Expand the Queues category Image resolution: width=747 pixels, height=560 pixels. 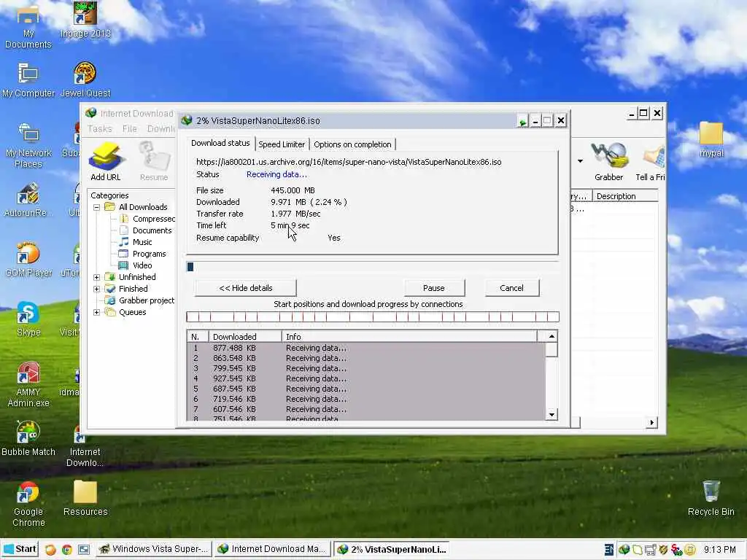(x=97, y=312)
